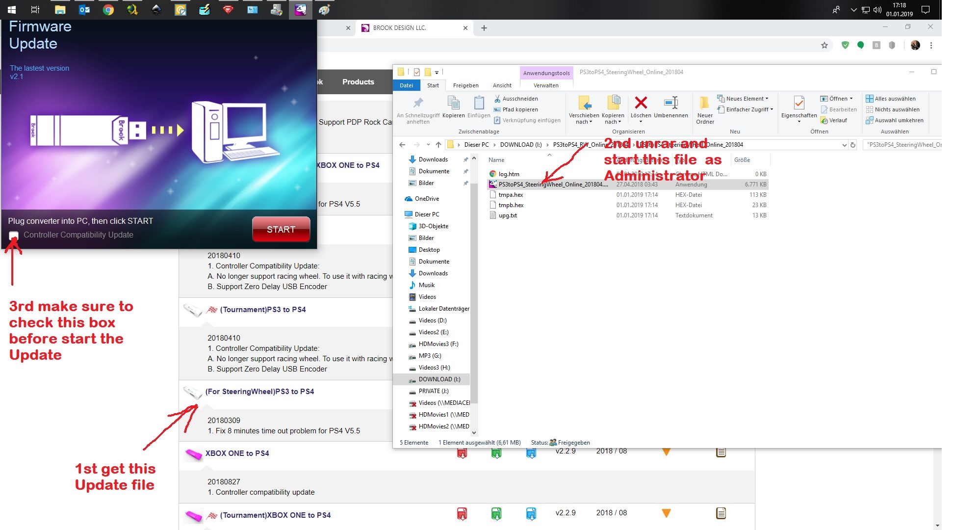Open Neues Element dropdown
Image resolution: width=980 pixels, height=530 pixels.
[x=743, y=99]
